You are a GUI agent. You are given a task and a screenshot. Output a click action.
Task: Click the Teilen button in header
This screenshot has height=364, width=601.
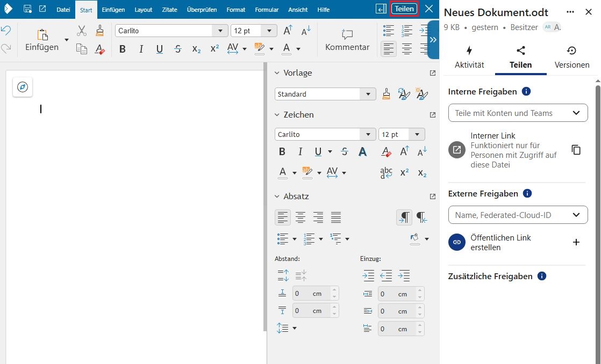pyautogui.click(x=404, y=9)
